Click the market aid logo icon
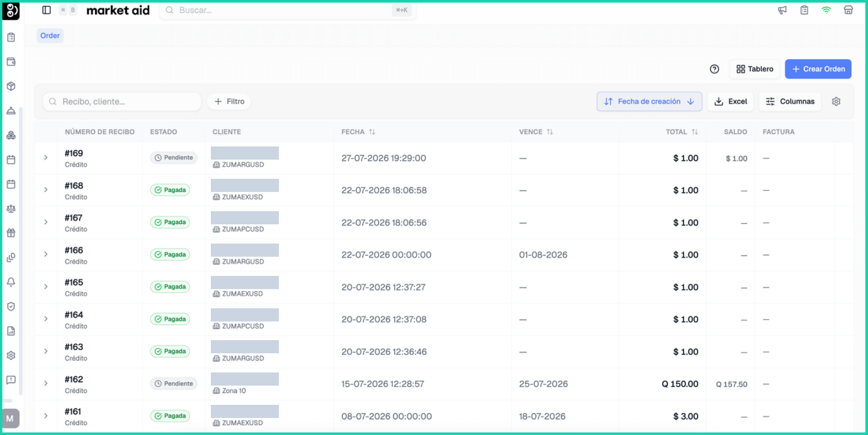The width and height of the screenshot is (868, 435). 11,11
